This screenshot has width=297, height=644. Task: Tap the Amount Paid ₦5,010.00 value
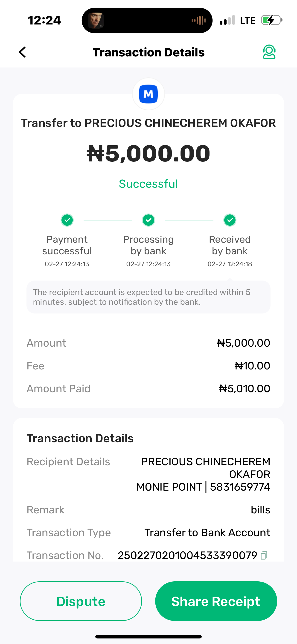tap(245, 389)
